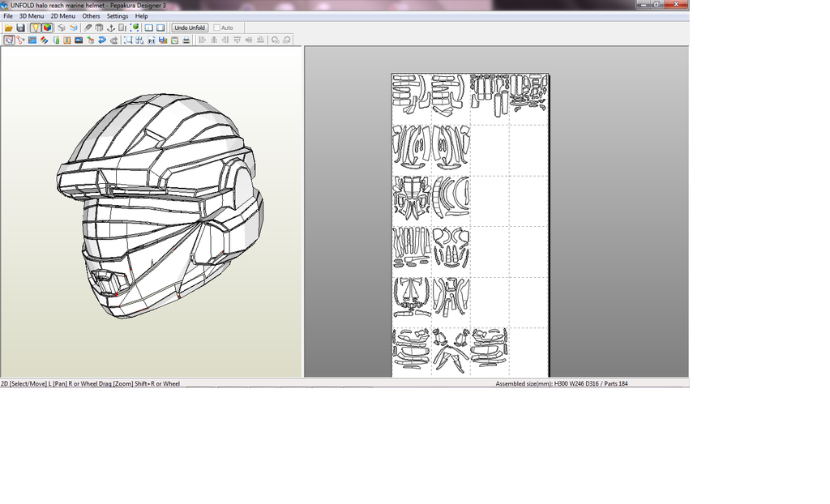Select the Join/Disjoin faces tool icon
Viewport: 830px width, 504px height.
(20, 40)
